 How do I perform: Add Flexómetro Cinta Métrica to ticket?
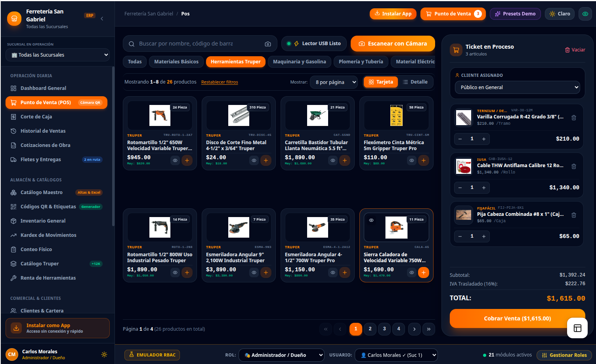[424, 160]
